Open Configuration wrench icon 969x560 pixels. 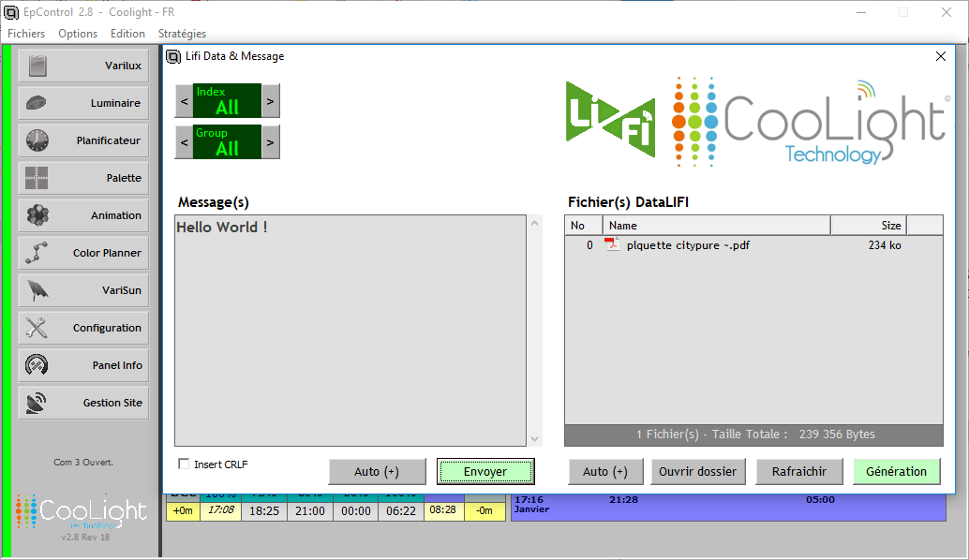pyautogui.click(x=37, y=328)
